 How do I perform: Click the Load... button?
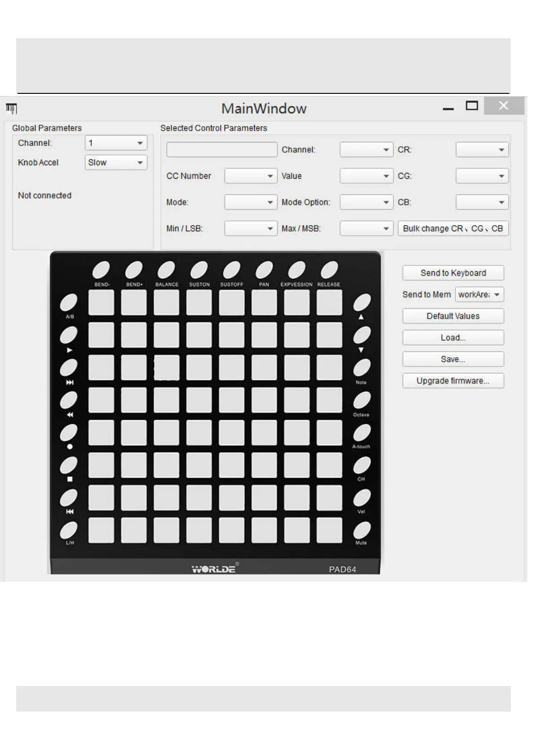click(453, 338)
